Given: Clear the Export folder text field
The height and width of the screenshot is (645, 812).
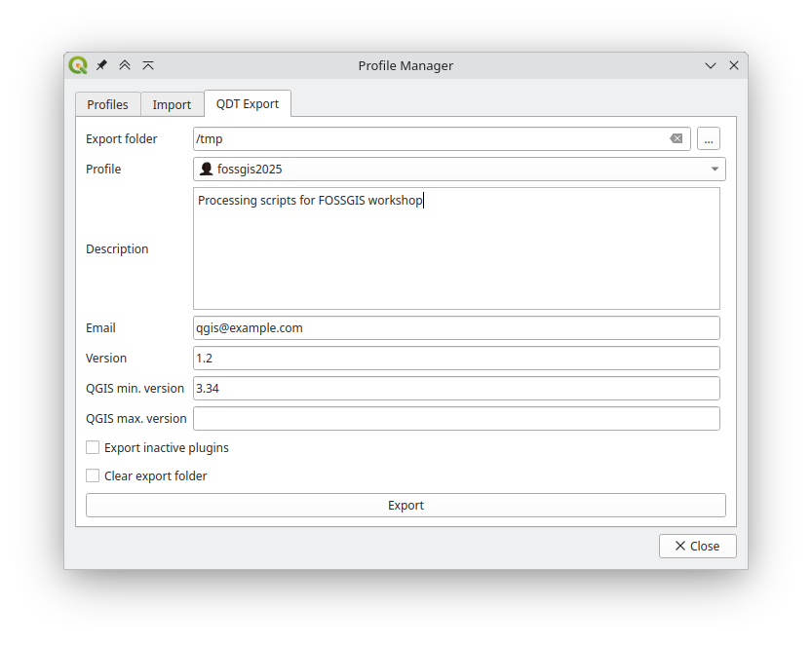Looking at the screenshot, I should click(676, 139).
